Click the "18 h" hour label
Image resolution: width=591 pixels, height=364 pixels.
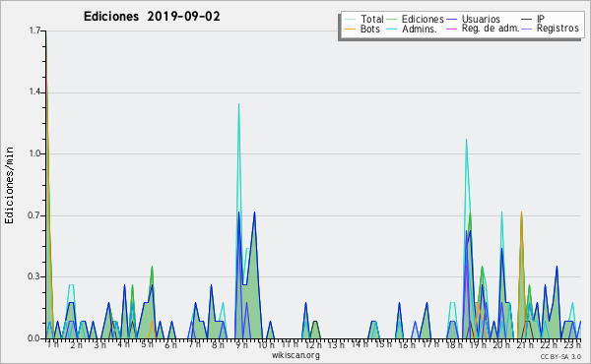[454, 344]
